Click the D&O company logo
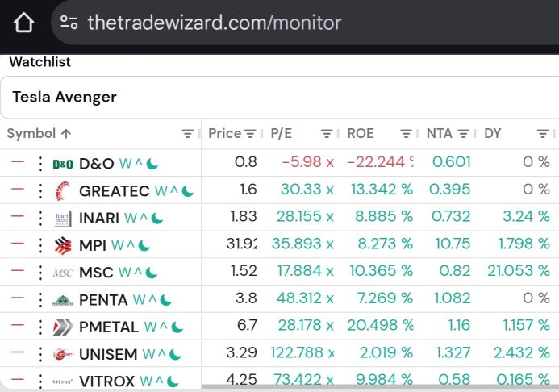 pyautogui.click(x=63, y=164)
